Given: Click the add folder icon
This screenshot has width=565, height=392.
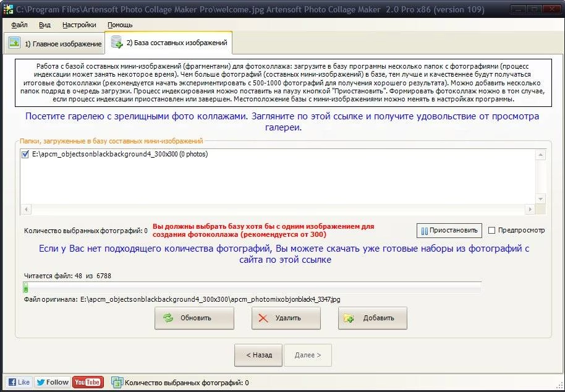Looking at the screenshot, I should [349, 318].
